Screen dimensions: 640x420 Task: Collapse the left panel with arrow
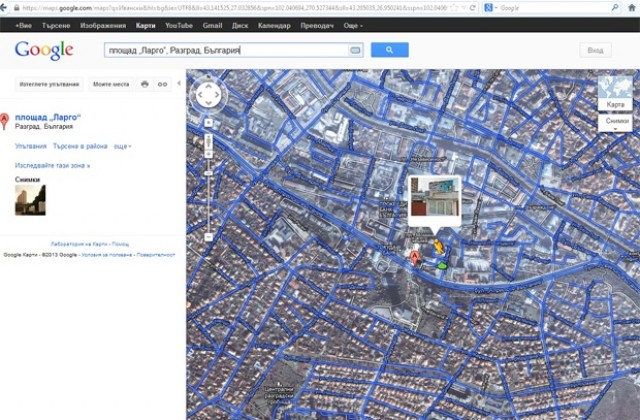[x=179, y=83]
